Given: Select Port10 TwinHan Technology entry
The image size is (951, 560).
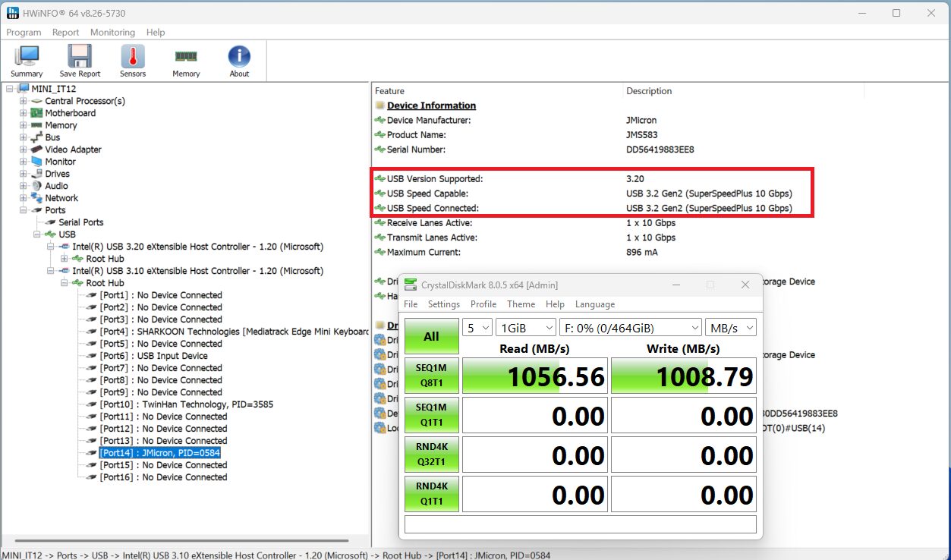Looking at the screenshot, I should (186, 404).
